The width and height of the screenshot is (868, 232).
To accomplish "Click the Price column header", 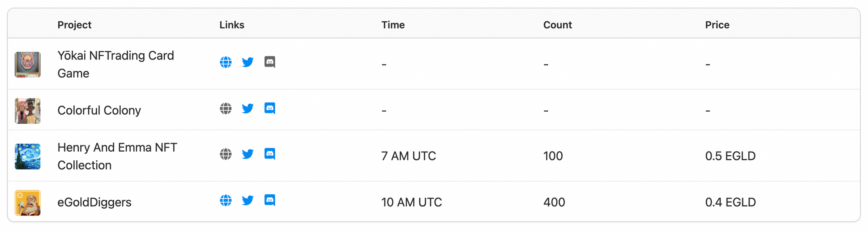I will click(717, 25).
